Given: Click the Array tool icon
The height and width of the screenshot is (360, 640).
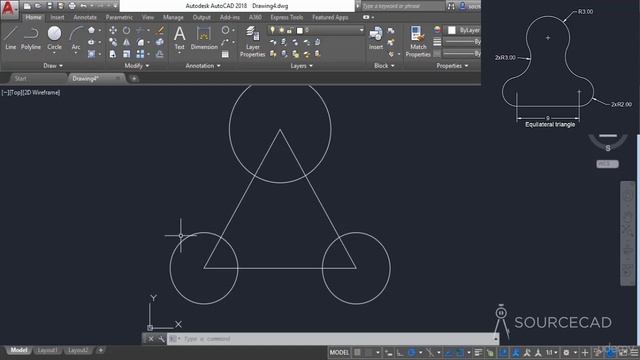Looking at the screenshot, I should click(140, 54).
